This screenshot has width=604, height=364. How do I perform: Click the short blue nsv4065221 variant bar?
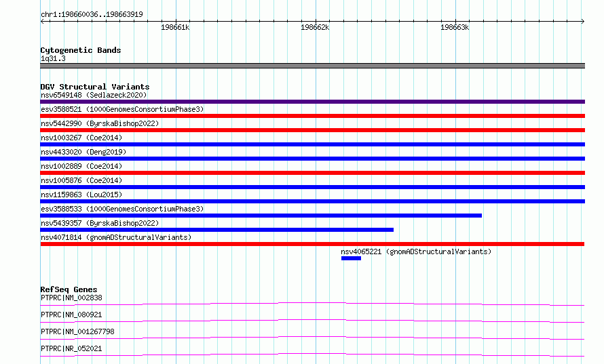[351, 258]
